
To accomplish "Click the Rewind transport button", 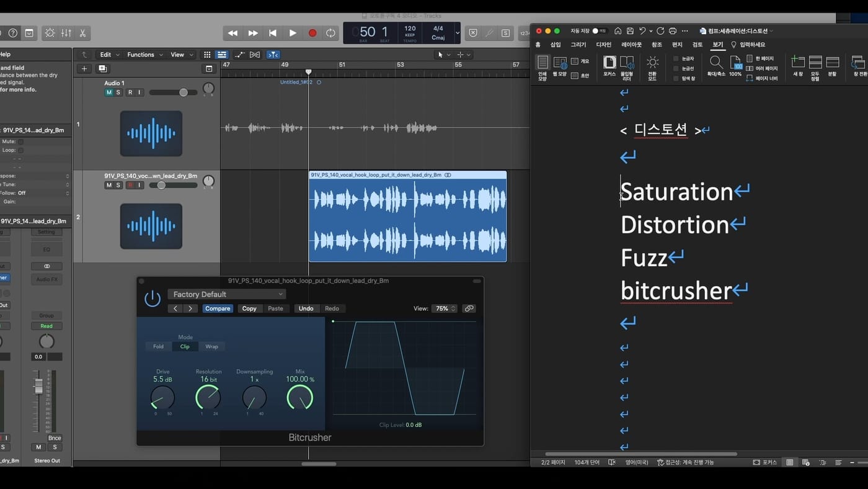I will [x=233, y=33].
